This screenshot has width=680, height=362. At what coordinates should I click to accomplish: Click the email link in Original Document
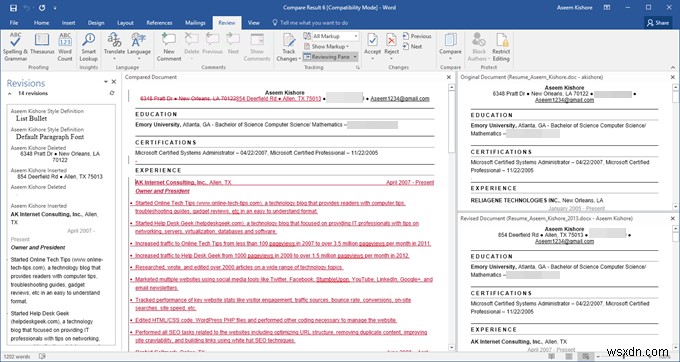point(564,100)
